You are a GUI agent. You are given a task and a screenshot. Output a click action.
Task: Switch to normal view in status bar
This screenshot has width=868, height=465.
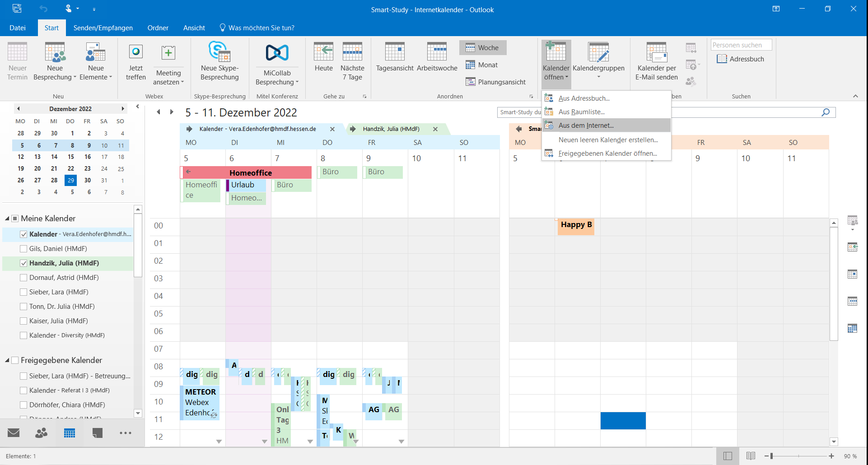(x=728, y=456)
